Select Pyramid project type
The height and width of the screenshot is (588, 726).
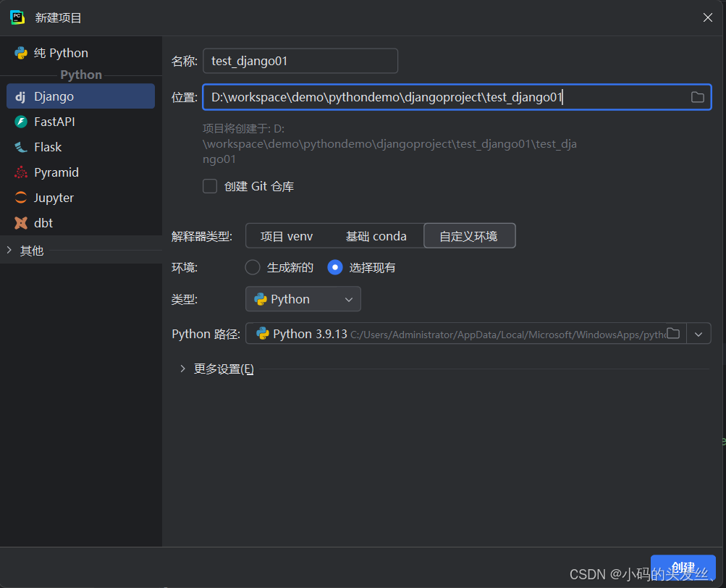[80, 172]
